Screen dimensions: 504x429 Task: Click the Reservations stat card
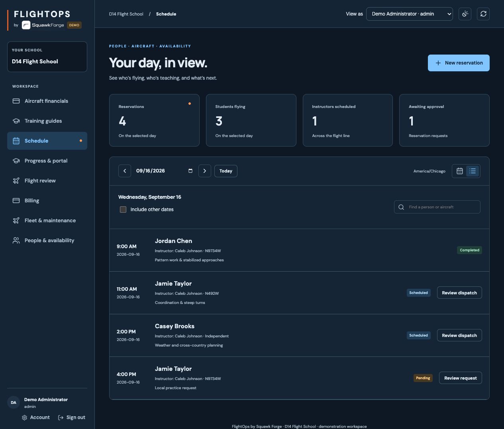pyautogui.click(x=154, y=120)
